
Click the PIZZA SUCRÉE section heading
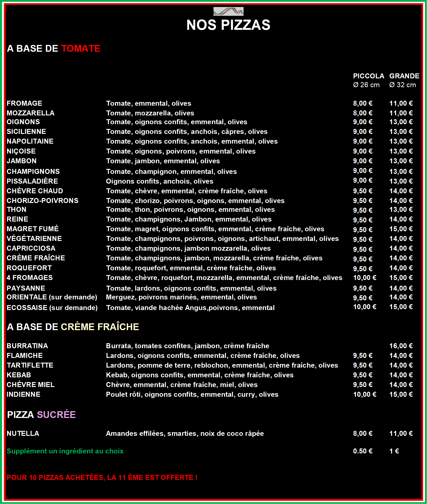tap(41, 415)
